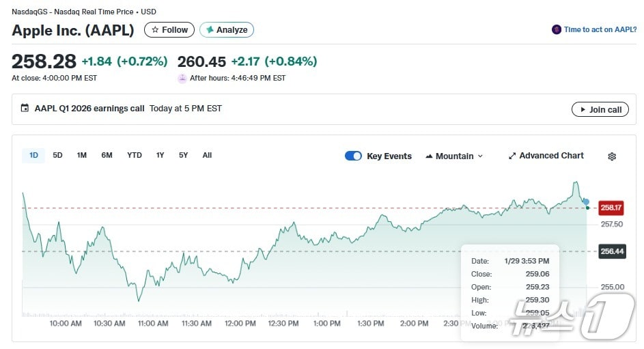Click the blue dot at chart line end
Image resolution: width=644 pixels, height=349 pixels.
pyautogui.click(x=585, y=201)
